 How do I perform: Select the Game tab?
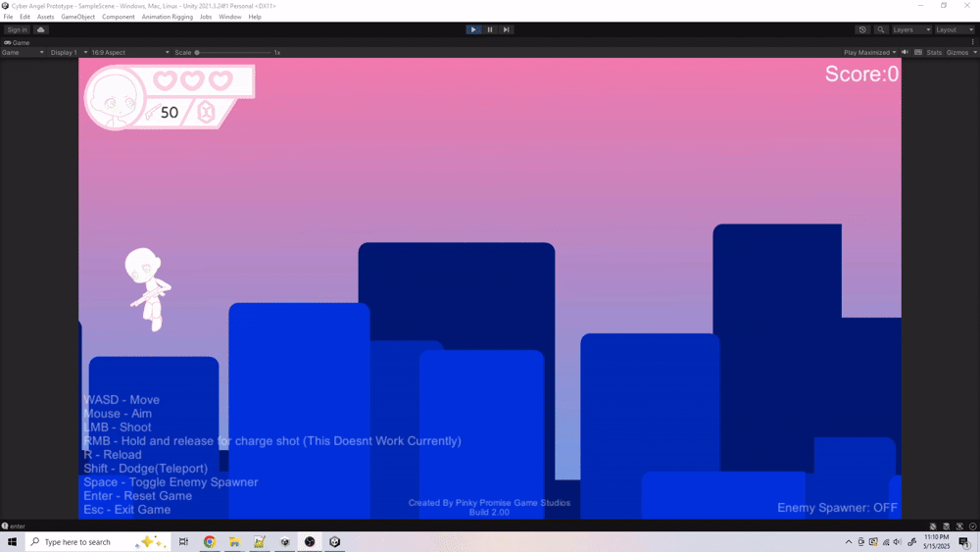pos(17,42)
